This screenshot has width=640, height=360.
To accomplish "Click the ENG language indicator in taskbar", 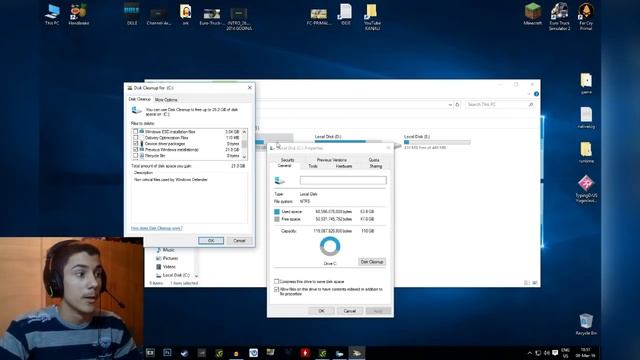I will pos(565,353).
